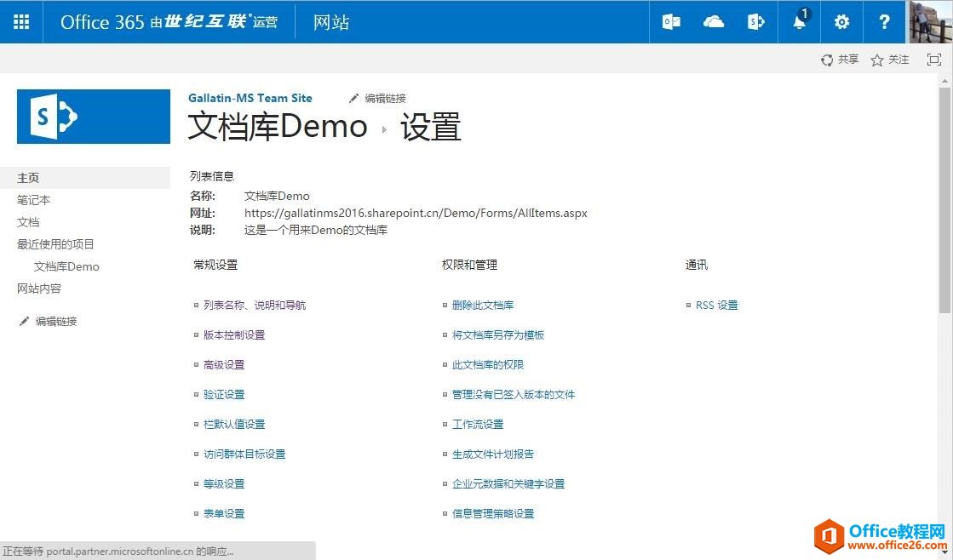
Task: Open Gallatin-MS Team Site link
Action: (250, 98)
